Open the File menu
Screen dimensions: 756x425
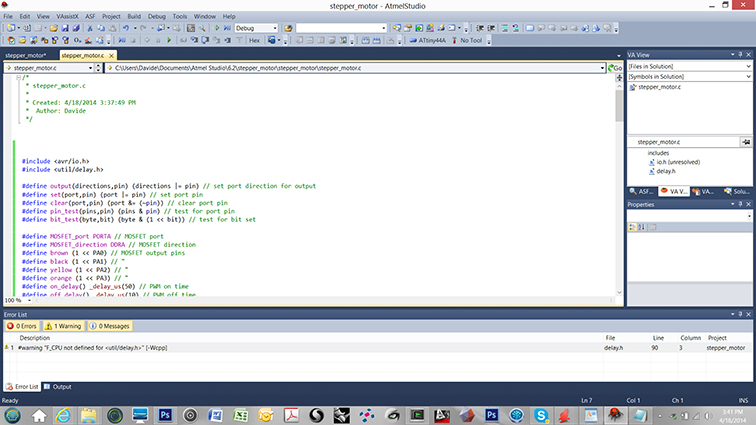point(8,16)
